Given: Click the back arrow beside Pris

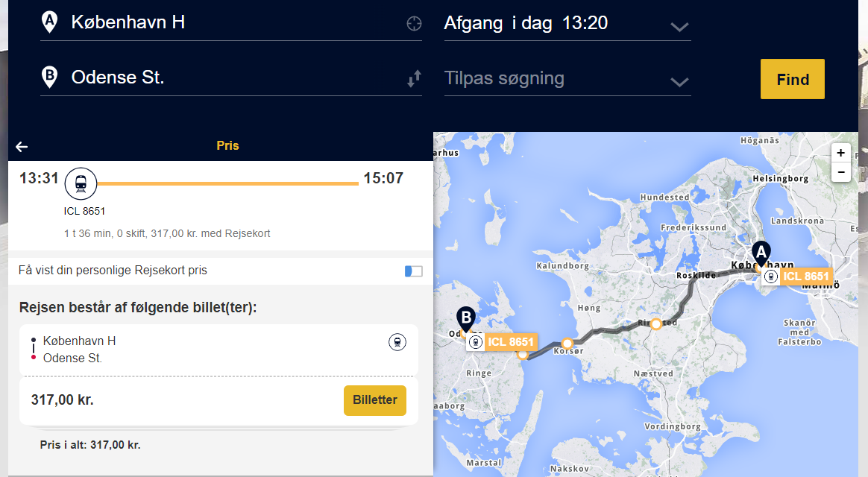Looking at the screenshot, I should pyautogui.click(x=22, y=147).
